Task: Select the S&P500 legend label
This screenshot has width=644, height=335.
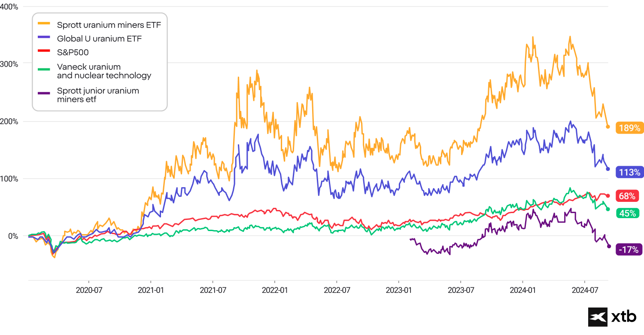Action: [x=73, y=53]
